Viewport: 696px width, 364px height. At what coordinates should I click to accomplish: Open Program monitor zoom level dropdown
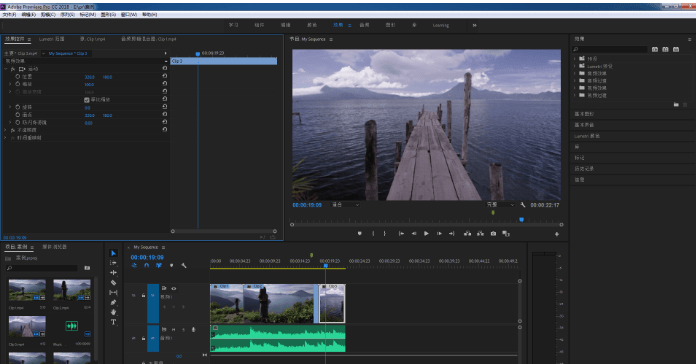tap(345, 205)
